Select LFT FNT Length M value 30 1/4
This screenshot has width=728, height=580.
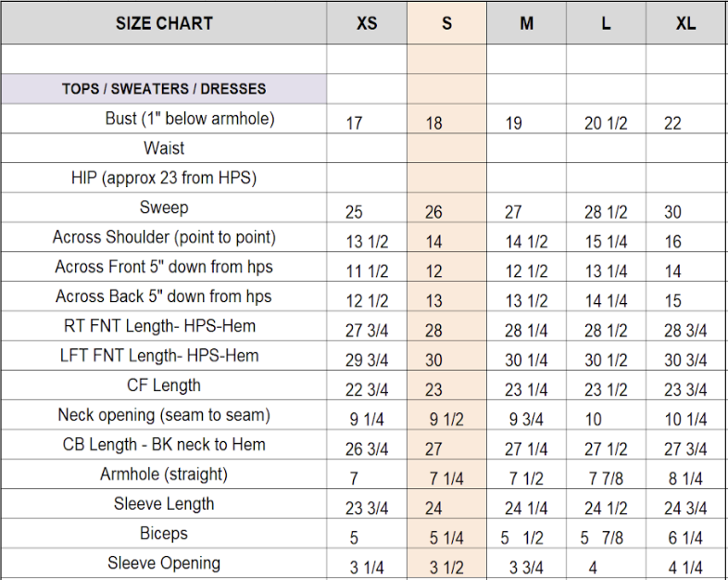point(526,360)
